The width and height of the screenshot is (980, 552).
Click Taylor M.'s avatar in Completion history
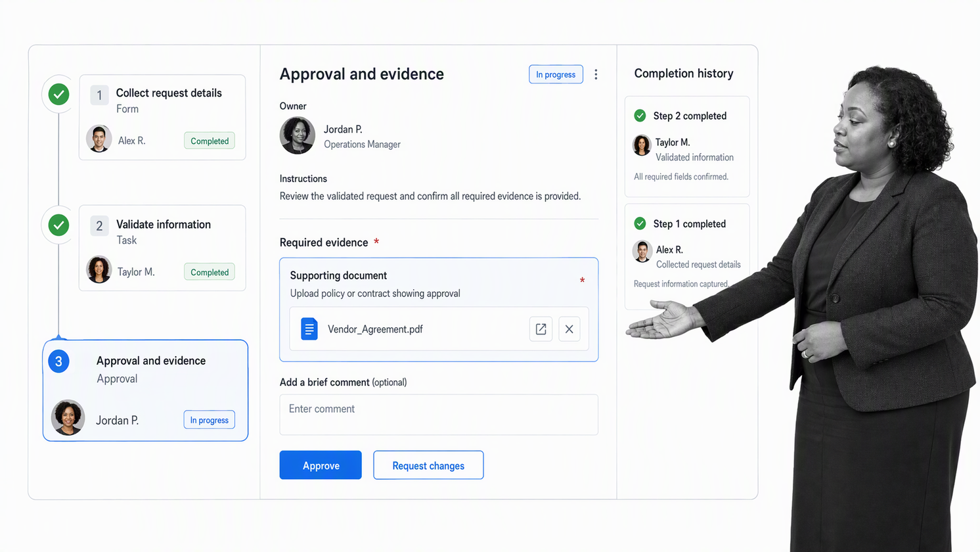click(642, 145)
